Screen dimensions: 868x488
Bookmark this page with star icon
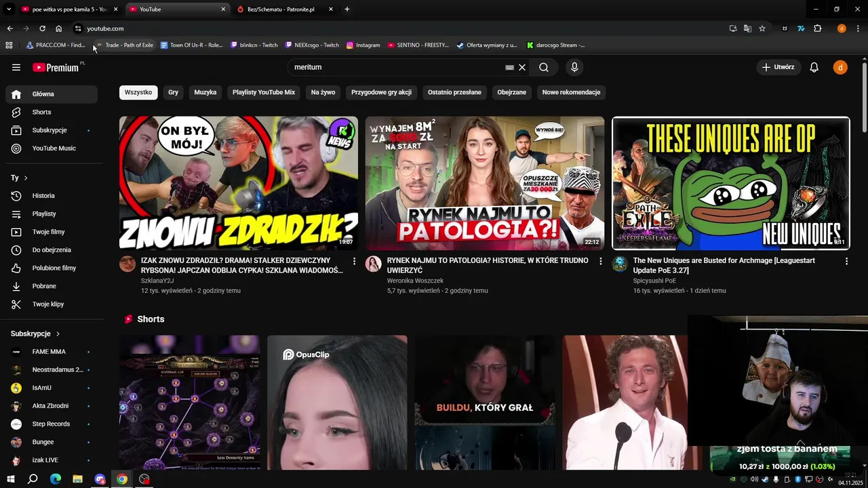[762, 28]
